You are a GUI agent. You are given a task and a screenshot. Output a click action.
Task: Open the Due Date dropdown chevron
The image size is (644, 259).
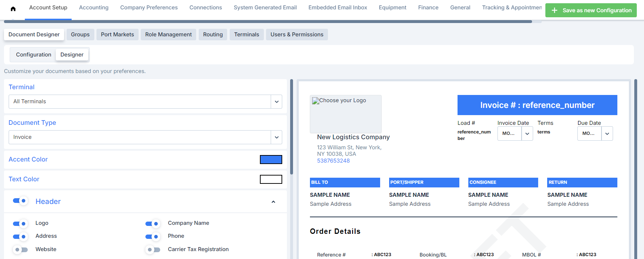[607, 133]
